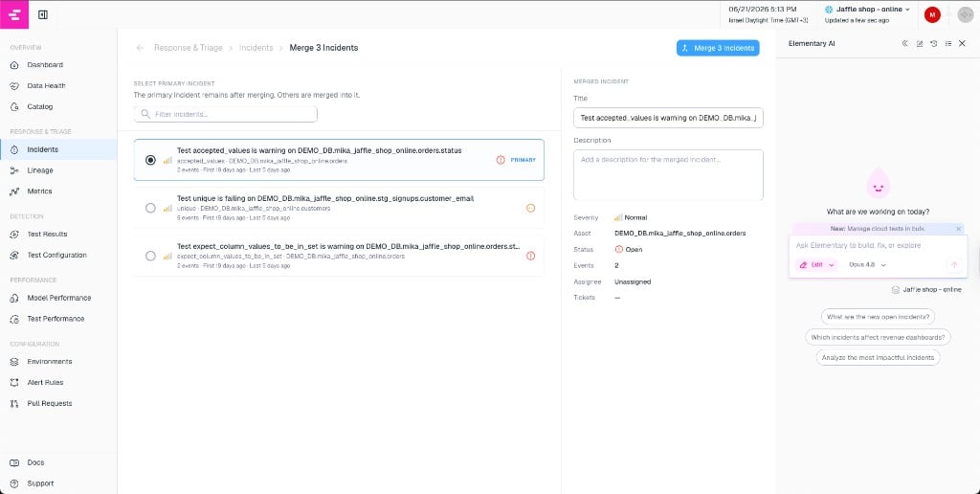980x494 pixels.
Task: Go to Incidents breadcrumb link
Action: [x=256, y=48]
